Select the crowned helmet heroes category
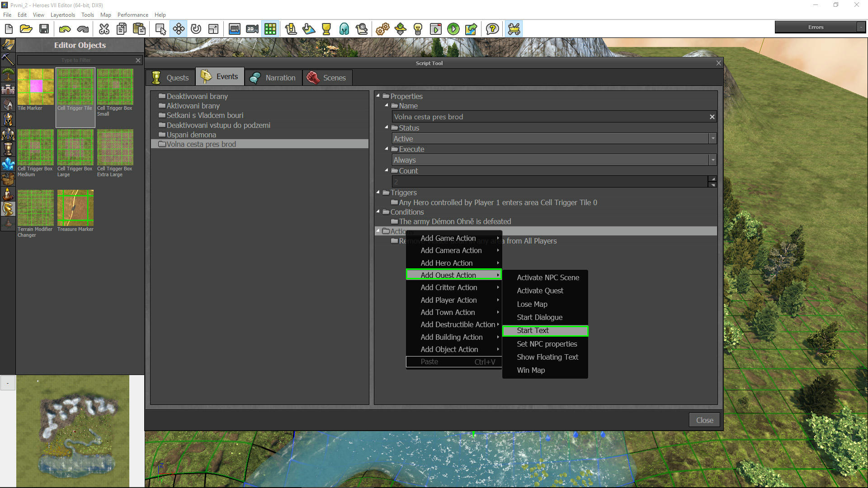The image size is (868, 488). [8, 119]
